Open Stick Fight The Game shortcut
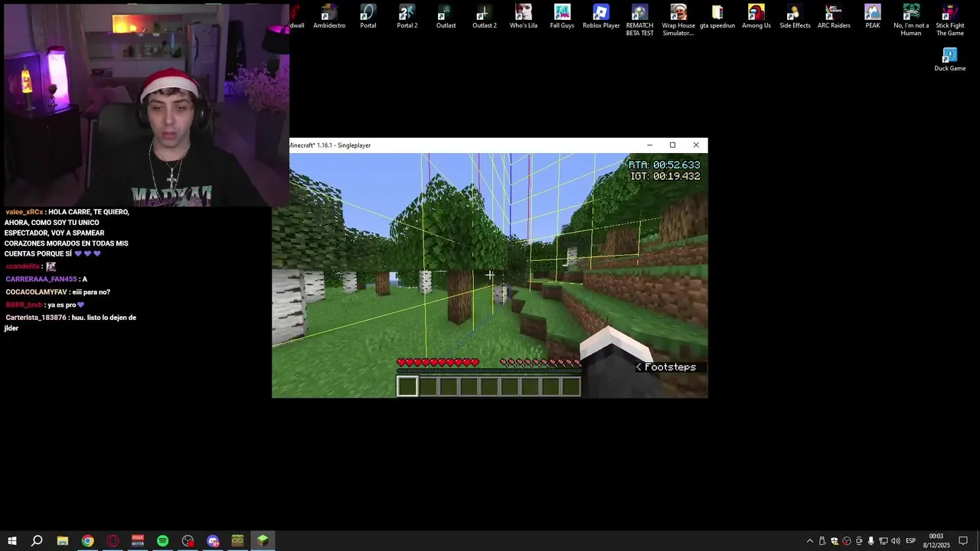This screenshot has width=980, height=551. click(950, 20)
